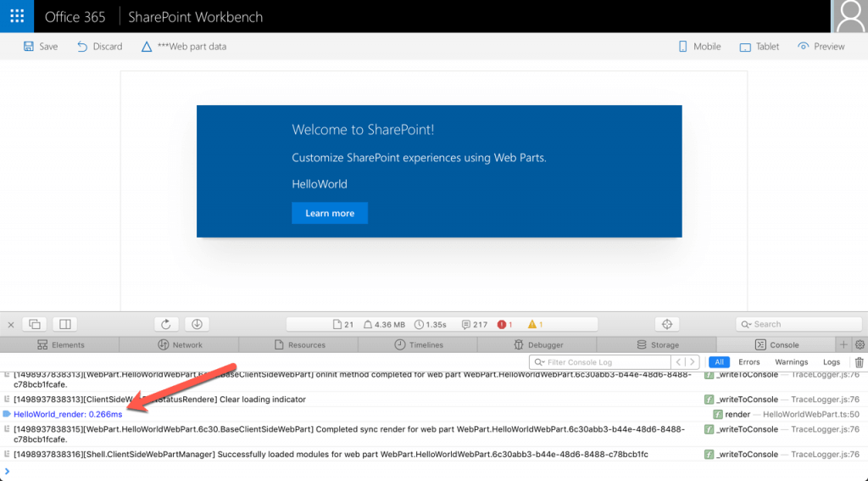Focus the Filter Console Log field
The height and width of the screenshot is (481, 868).
coord(599,362)
